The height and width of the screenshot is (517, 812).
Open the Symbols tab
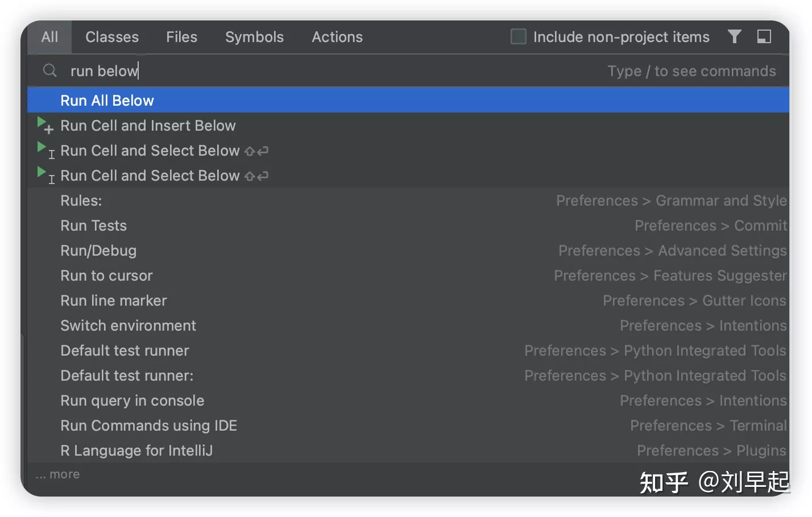point(254,37)
